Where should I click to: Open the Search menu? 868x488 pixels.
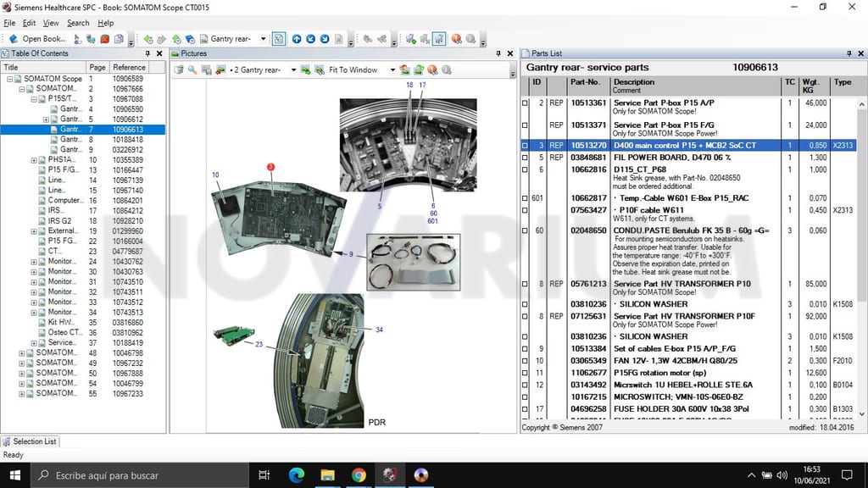coord(78,23)
